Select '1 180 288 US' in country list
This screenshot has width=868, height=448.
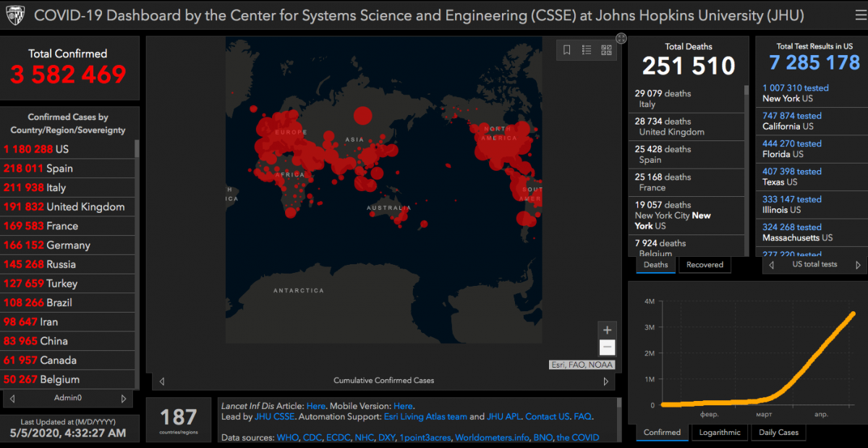[67, 149]
